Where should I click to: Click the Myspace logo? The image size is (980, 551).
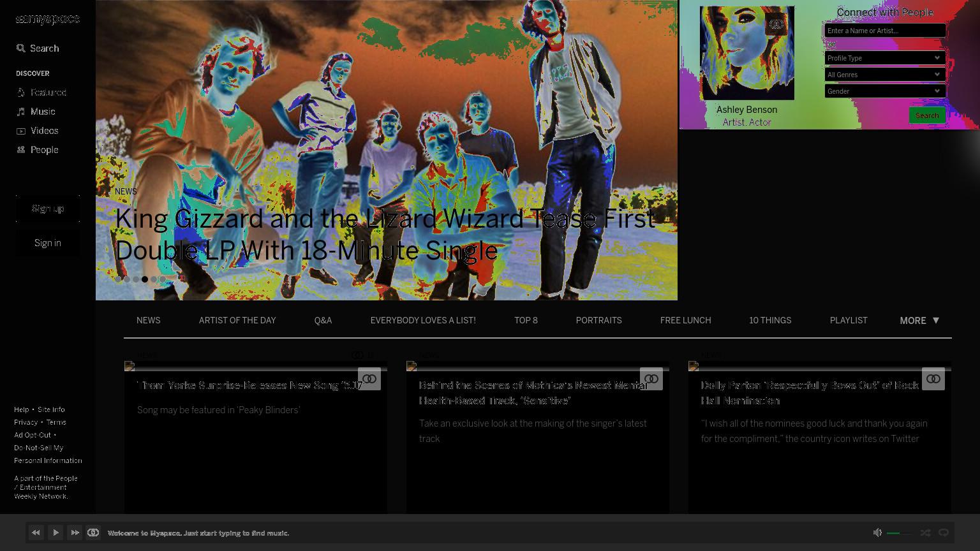(x=48, y=19)
